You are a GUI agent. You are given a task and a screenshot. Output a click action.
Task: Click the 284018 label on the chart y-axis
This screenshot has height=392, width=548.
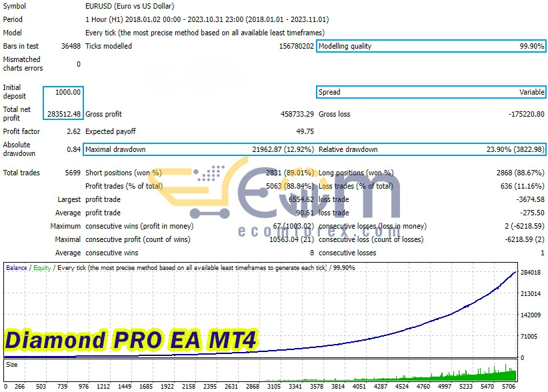531,272
